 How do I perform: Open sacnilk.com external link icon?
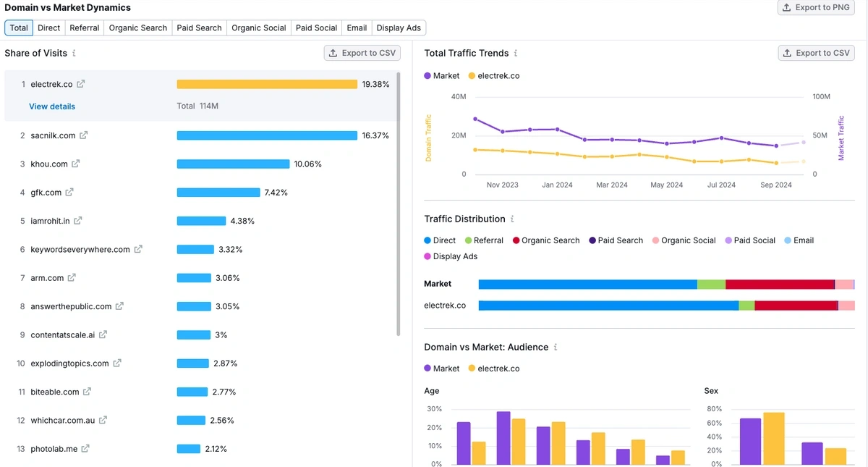[84, 135]
